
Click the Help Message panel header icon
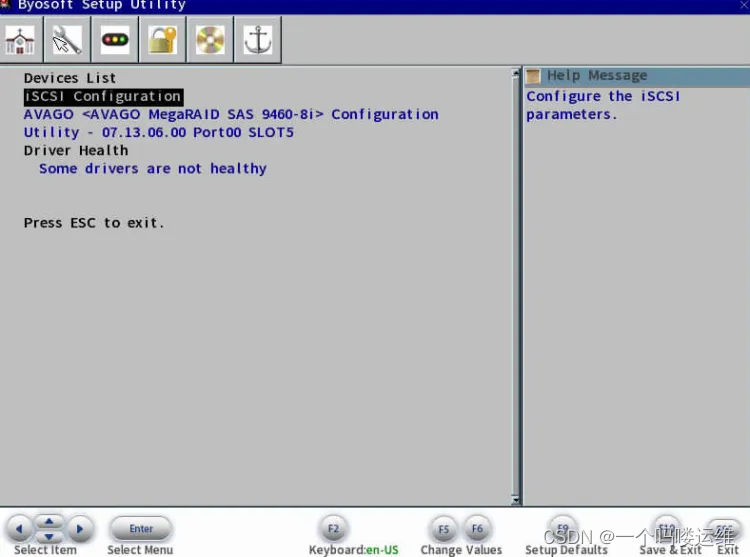coord(533,76)
